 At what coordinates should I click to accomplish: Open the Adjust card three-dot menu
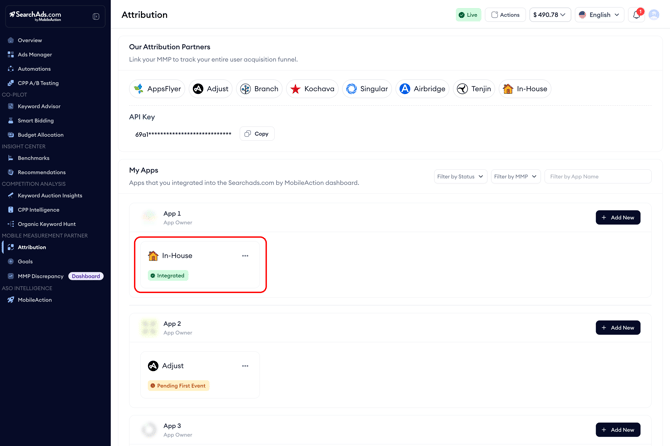point(245,366)
